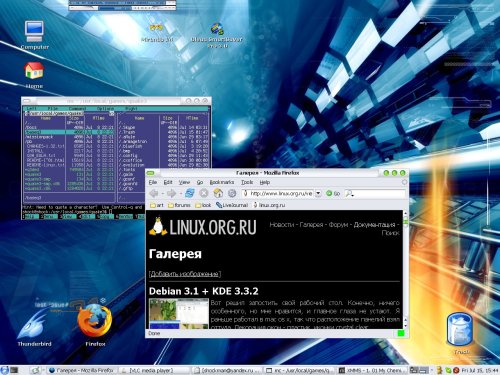
Task: Open search engine selector in Firefox
Action: click(349, 193)
